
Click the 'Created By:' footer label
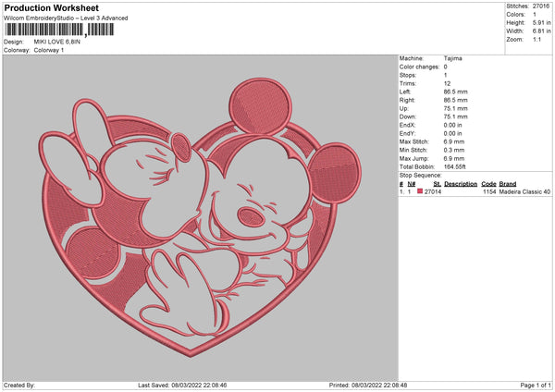(19, 386)
